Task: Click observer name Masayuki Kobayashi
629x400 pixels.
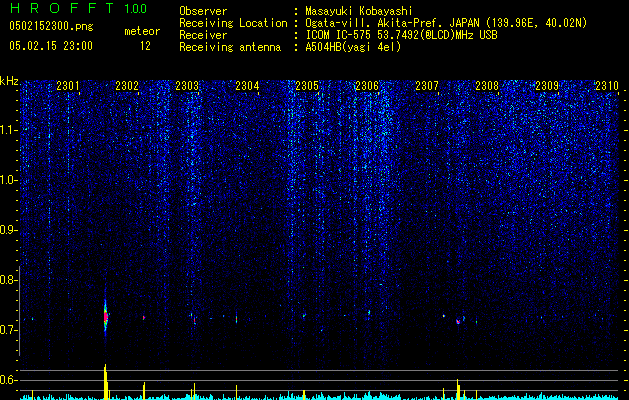Action: (x=359, y=11)
